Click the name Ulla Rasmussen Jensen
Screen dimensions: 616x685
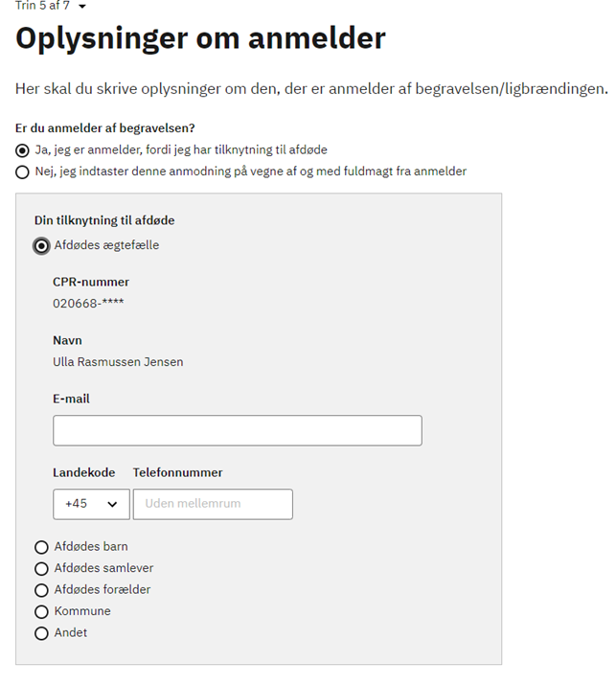pyautogui.click(x=118, y=362)
